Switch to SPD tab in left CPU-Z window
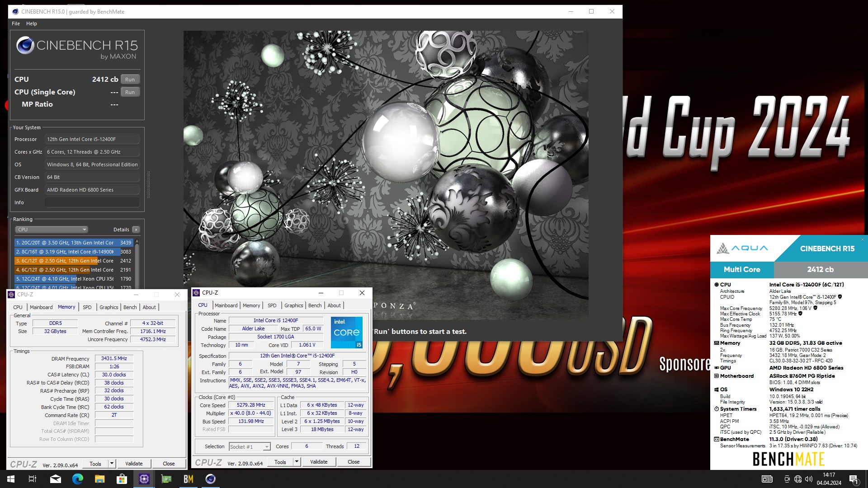 click(x=87, y=307)
